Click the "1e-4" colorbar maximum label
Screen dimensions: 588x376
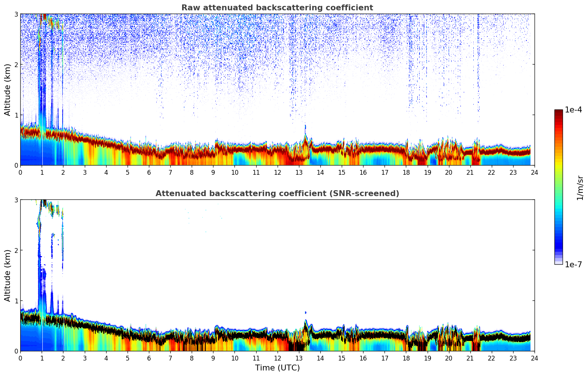click(574, 110)
